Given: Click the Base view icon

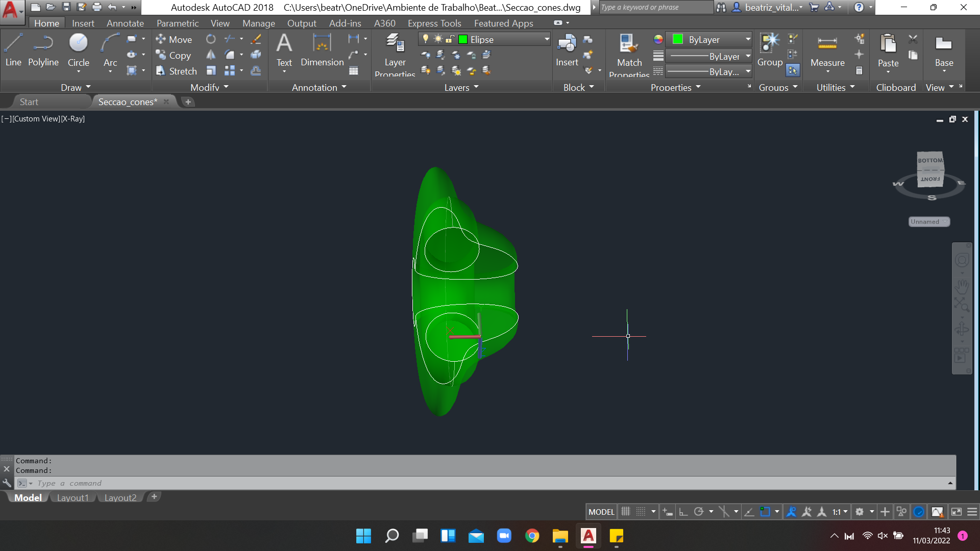Looking at the screenshot, I should click(944, 51).
